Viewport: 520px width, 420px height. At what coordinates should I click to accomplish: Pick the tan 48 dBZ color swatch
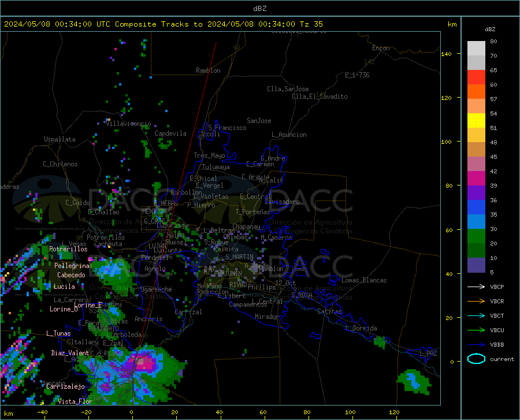pyautogui.click(x=476, y=149)
